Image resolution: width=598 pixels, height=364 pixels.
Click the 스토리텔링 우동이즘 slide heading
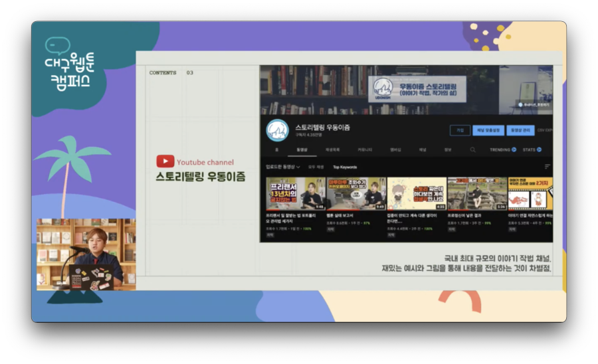coord(201,177)
